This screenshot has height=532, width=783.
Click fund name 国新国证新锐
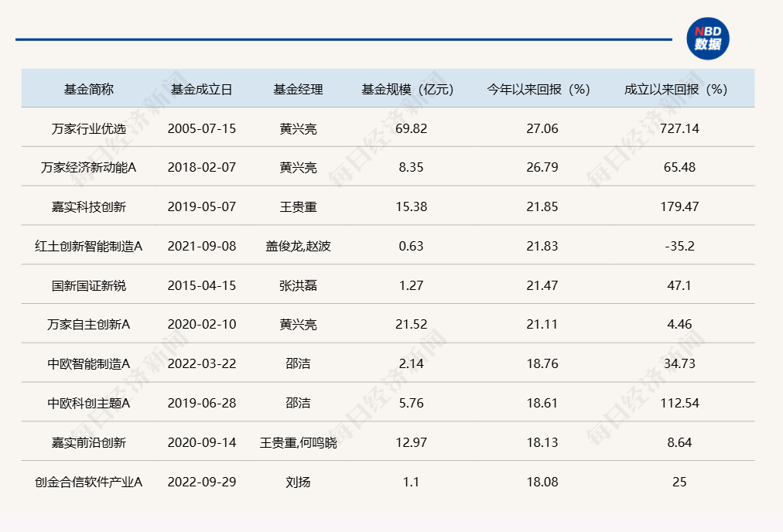pyautogui.click(x=89, y=285)
